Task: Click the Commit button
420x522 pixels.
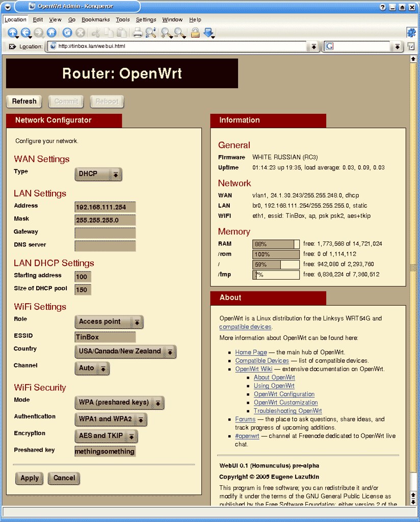Action: click(66, 101)
